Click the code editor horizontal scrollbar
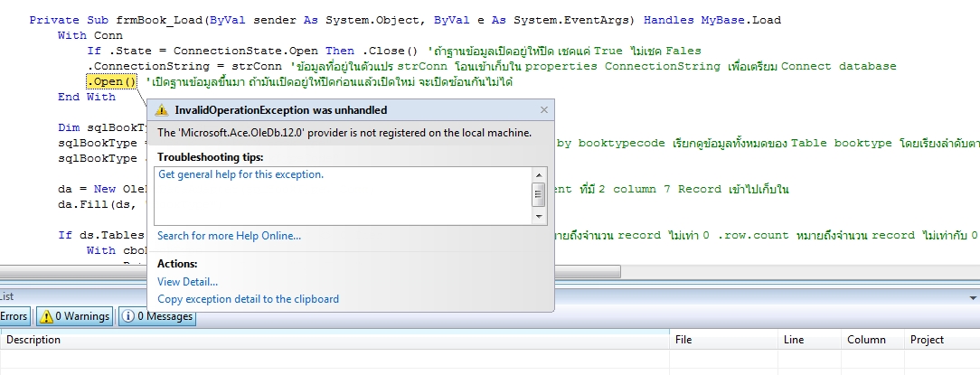Viewport: 980px width, 375px height. [x=309, y=272]
